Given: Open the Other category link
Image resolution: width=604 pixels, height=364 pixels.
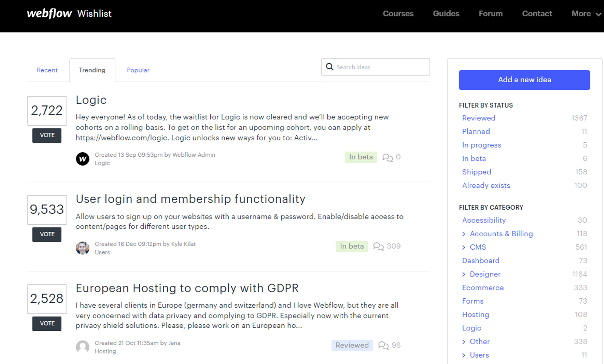Looking at the screenshot, I should (x=480, y=342).
